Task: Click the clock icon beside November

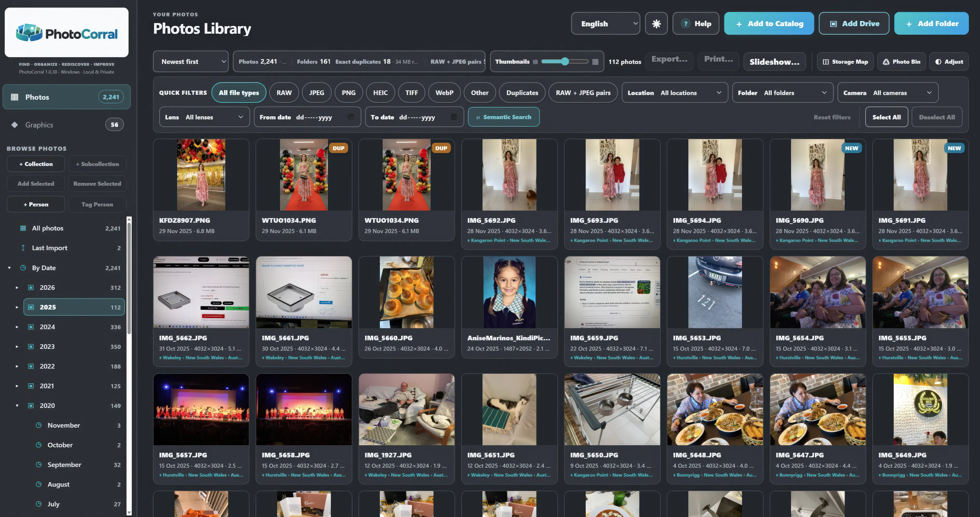Action: (x=38, y=425)
